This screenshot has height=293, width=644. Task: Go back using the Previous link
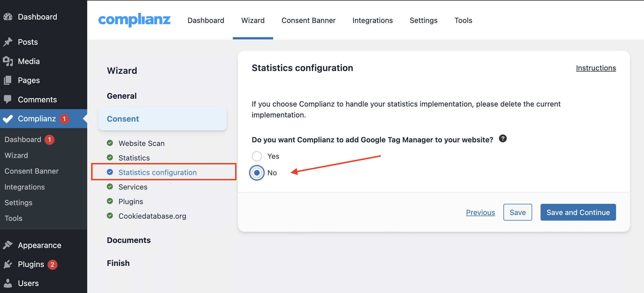click(x=480, y=212)
